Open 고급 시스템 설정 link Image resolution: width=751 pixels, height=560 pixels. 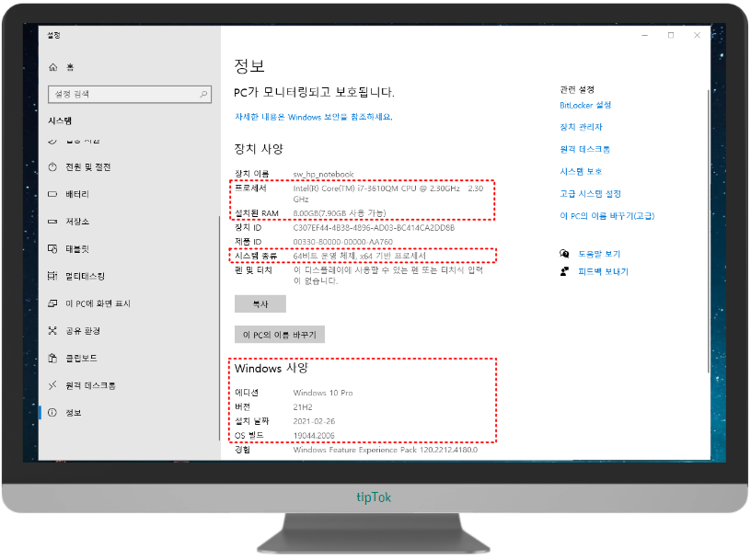(590, 193)
